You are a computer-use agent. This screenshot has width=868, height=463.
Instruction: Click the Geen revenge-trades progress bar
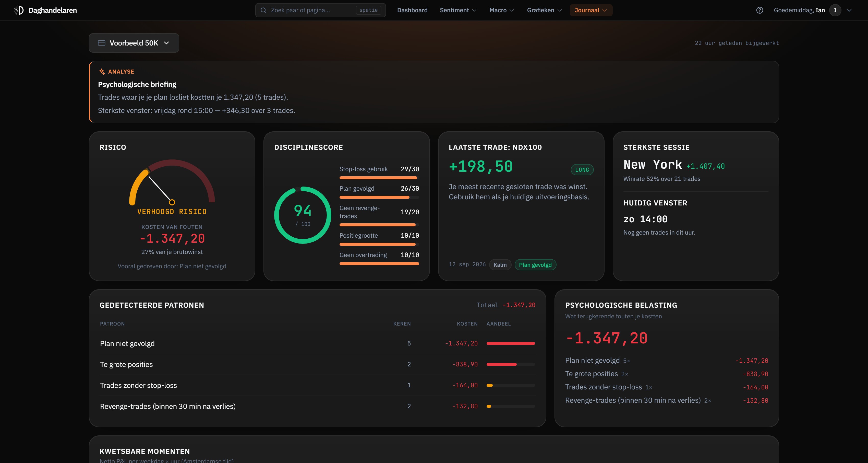(x=379, y=225)
